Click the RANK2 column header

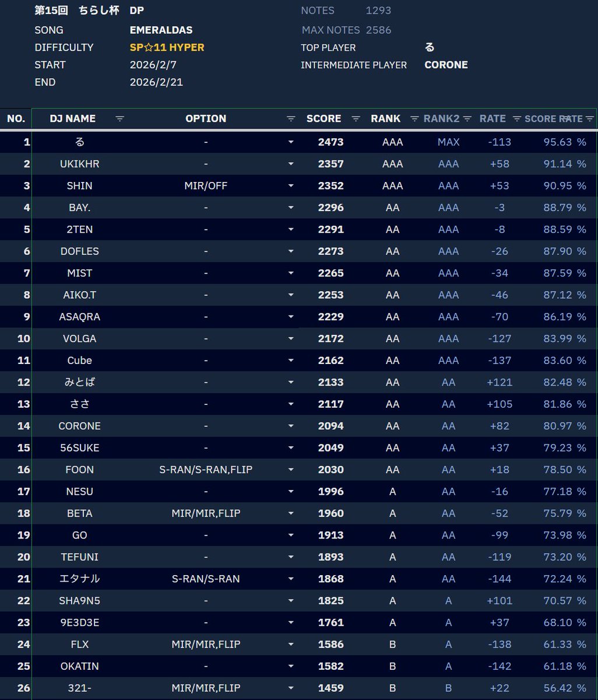442,118
